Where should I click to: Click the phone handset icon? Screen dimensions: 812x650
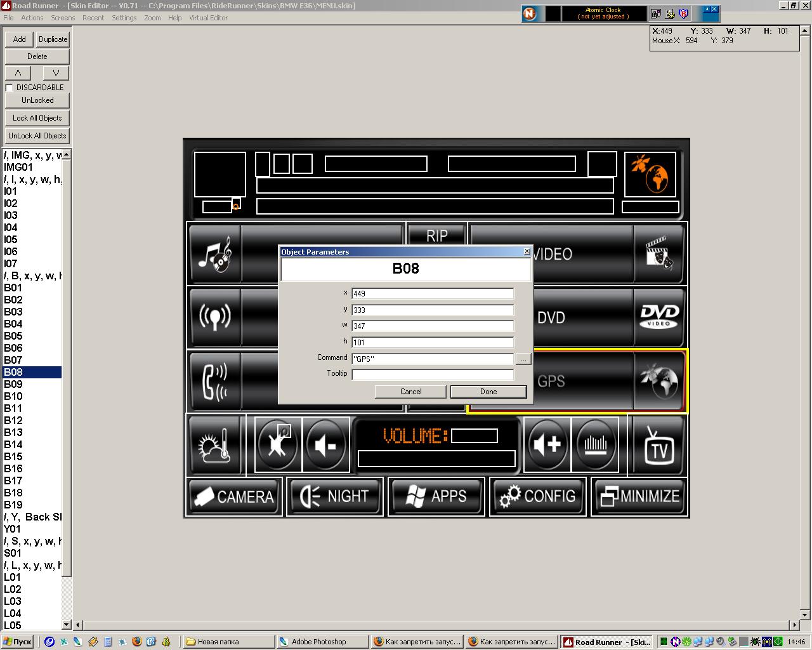(x=215, y=381)
